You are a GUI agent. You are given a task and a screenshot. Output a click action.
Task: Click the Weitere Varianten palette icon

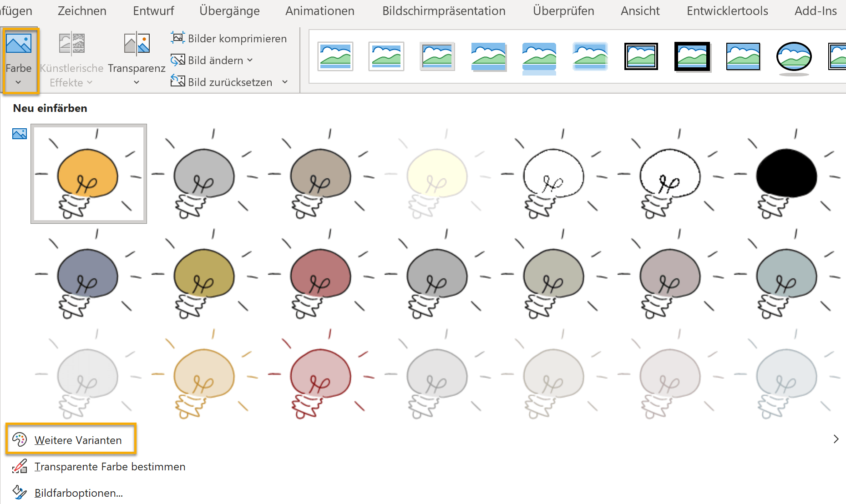[x=20, y=439]
